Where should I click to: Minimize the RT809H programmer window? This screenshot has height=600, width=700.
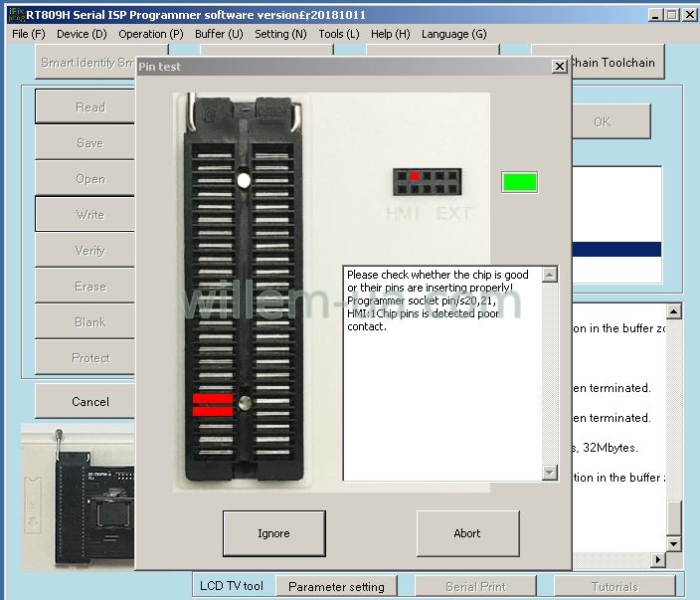pos(655,15)
